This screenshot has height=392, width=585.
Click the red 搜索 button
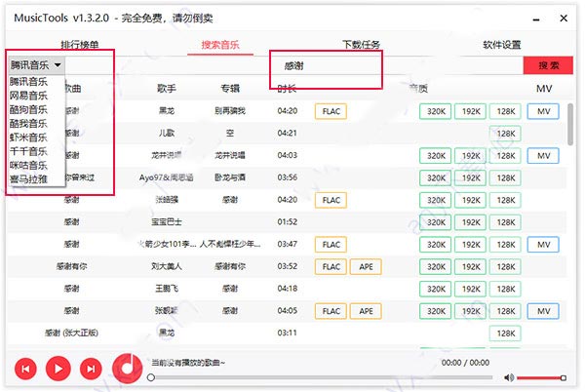pos(549,65)
